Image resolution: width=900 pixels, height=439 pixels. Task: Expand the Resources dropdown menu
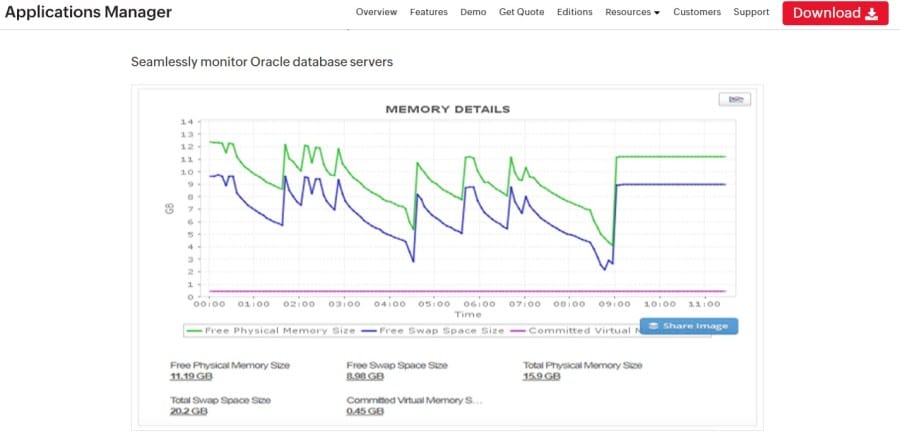coord(633,12)
